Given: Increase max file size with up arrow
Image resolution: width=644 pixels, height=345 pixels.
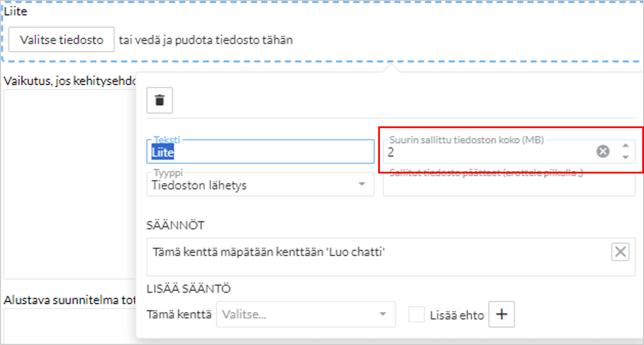Looking at the screenshot, I should pos(625,146).
